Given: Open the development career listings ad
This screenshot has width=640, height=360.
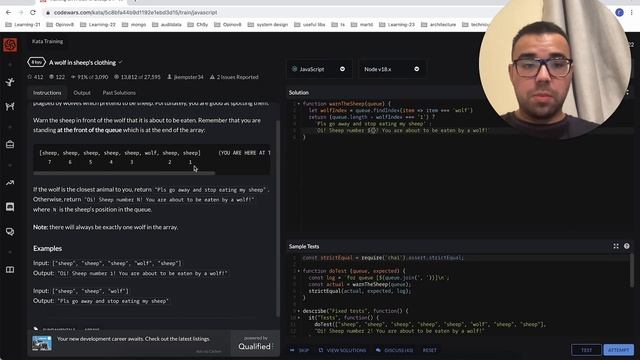Looking at the screenshot, I should point(133,339).
